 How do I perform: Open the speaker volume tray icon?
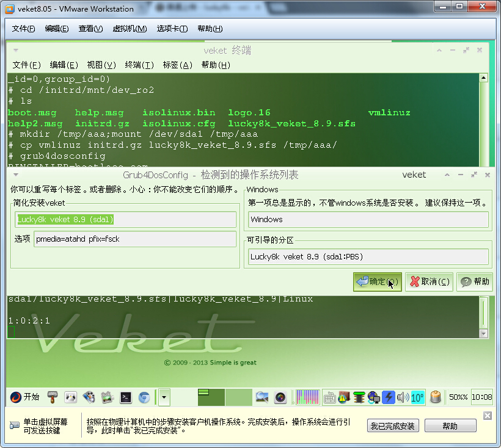point(403,397)
